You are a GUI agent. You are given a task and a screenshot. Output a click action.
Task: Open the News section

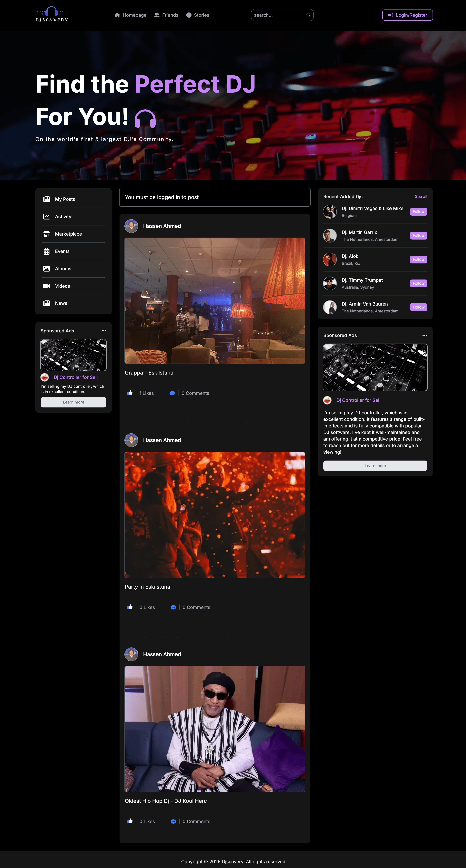coord(61,303)
